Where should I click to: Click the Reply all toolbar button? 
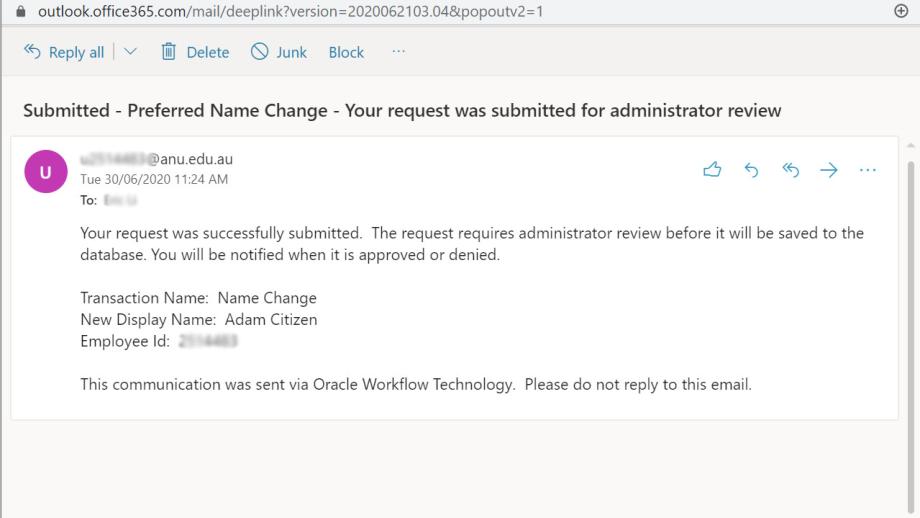click(64, 52)
